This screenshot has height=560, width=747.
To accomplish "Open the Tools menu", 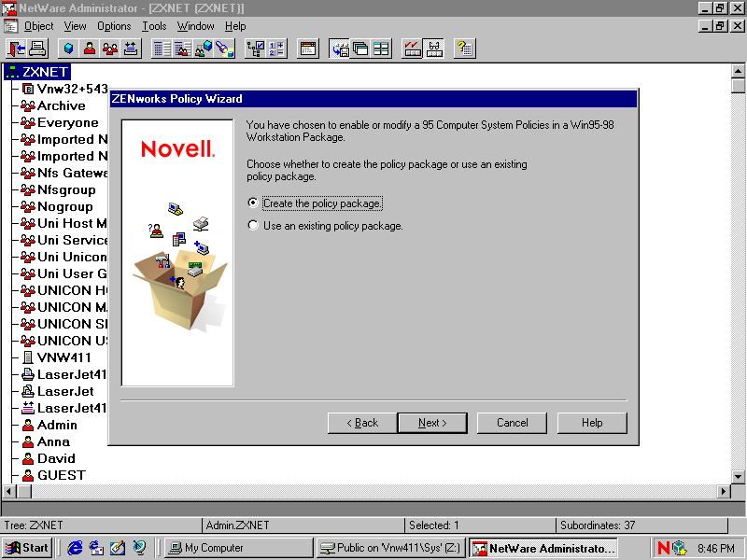I will coord(154,26).
